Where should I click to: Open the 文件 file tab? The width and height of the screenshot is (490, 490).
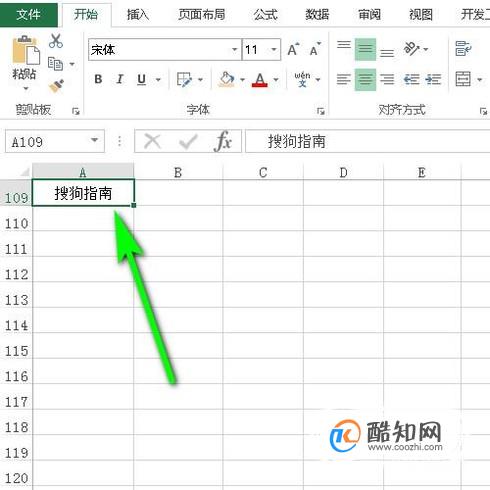pyautogui.click(x=28, y=15)
